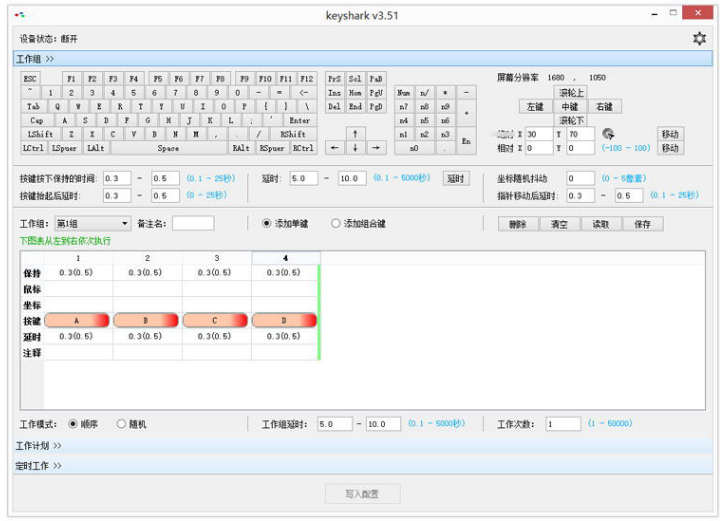
Task: Select 顺序 work mode radio
Action: coord(73,424)
